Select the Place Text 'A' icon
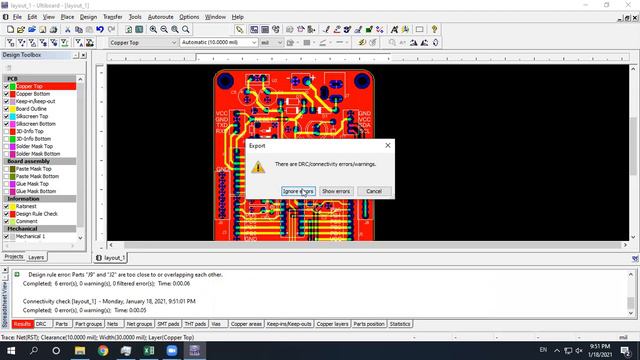 394,29
